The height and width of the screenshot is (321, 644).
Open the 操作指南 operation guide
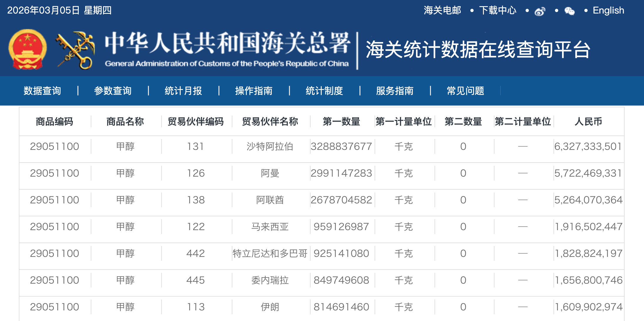(254, 91)
